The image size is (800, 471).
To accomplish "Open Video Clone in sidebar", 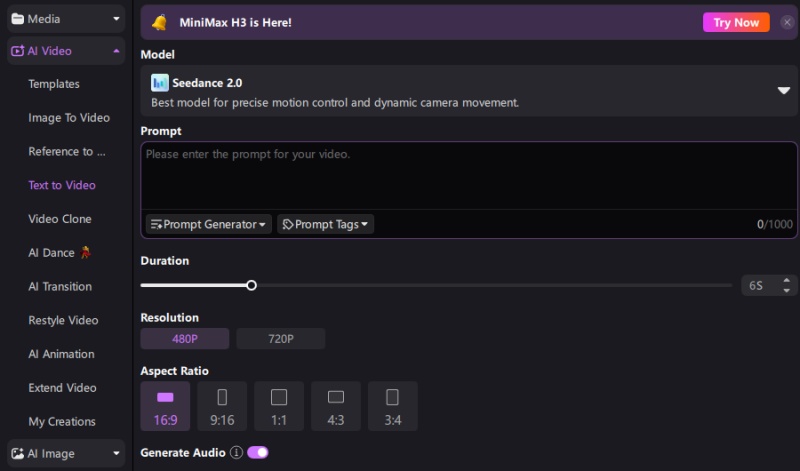I will (60, 219).
